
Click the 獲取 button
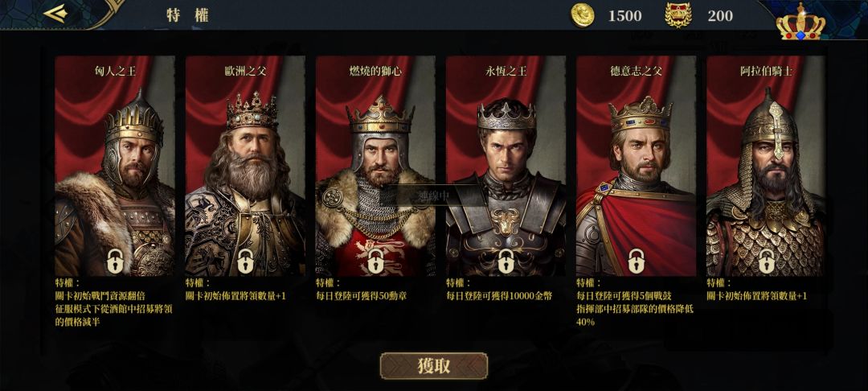pyautogui.click(x=434, y=366)
